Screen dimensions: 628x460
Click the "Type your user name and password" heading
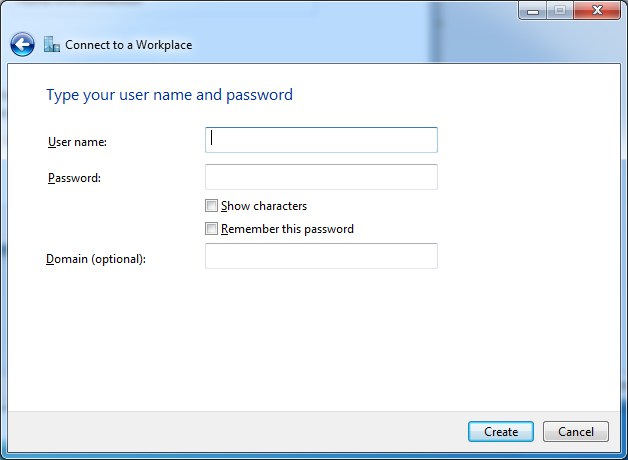click(x=169, y=95)
